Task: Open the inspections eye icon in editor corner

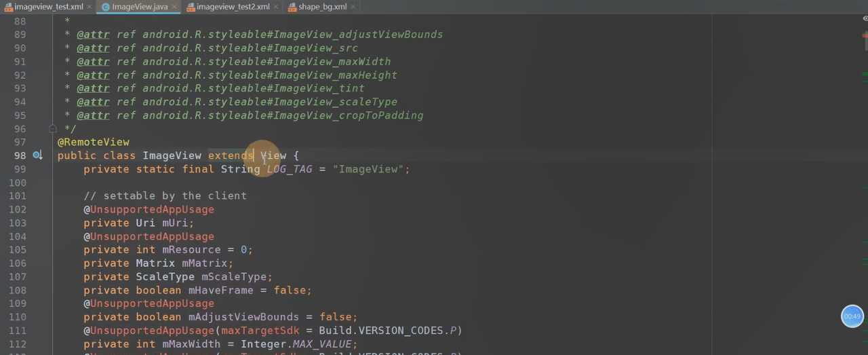Action: click(865, 18)
